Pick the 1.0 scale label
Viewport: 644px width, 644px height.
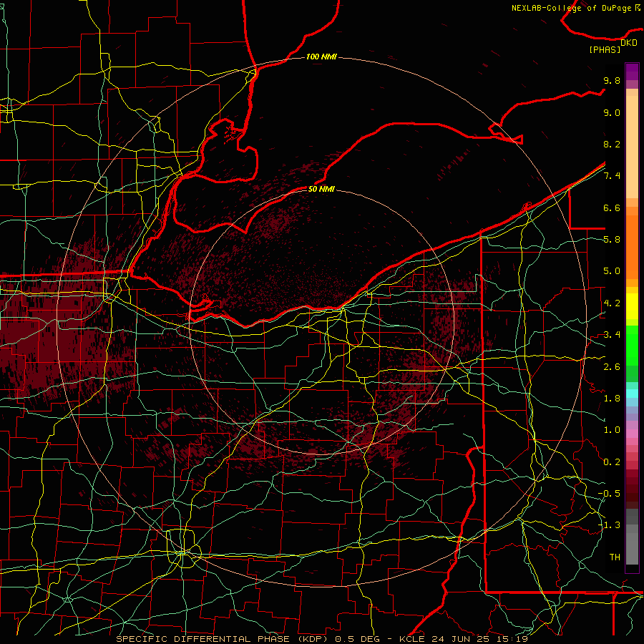click(612, 430)
